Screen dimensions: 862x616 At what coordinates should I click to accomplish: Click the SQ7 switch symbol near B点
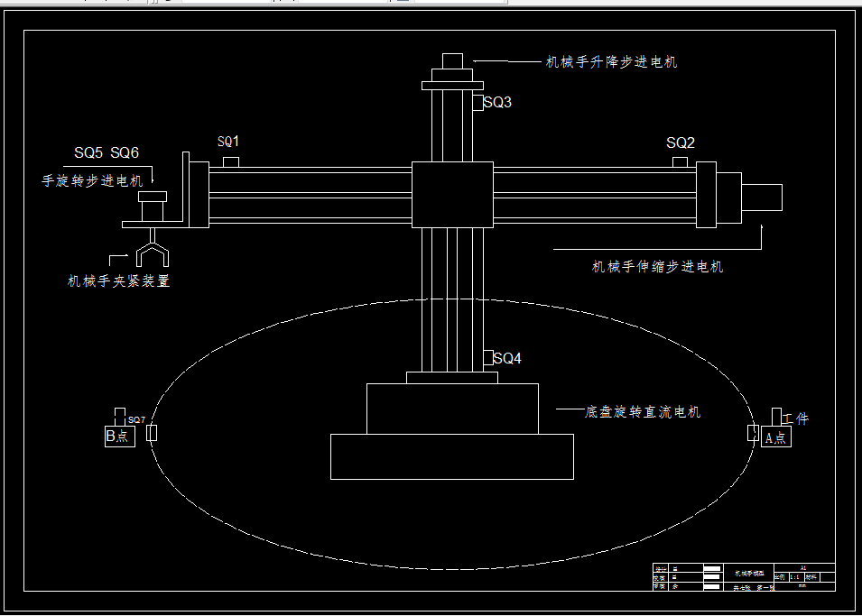(x=121, y=415)
